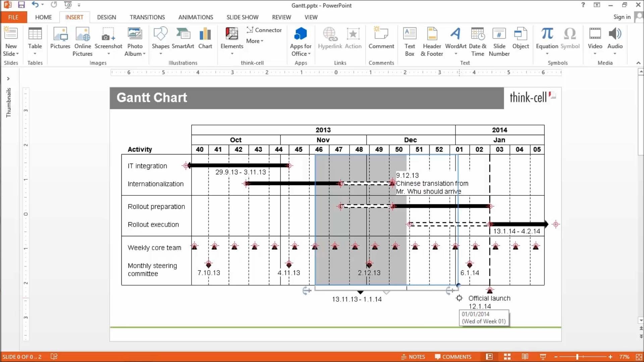Click the vertical scrollbar thumb

tap(640, 115)
